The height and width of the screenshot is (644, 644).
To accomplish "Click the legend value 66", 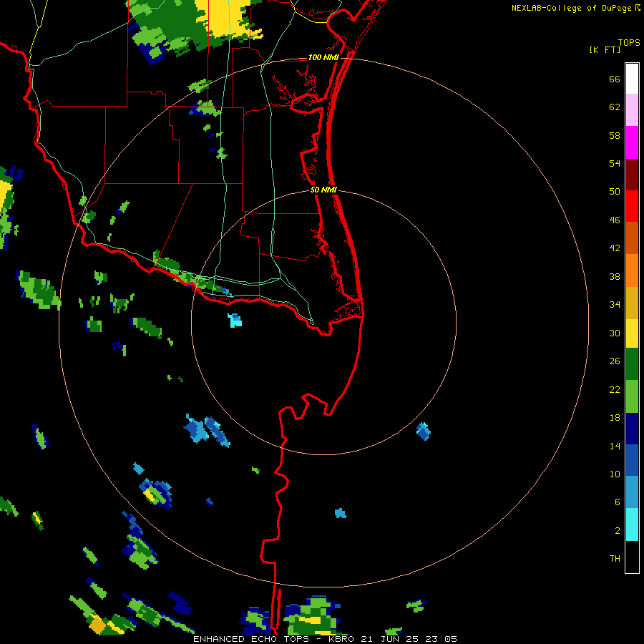I will 615,79.
